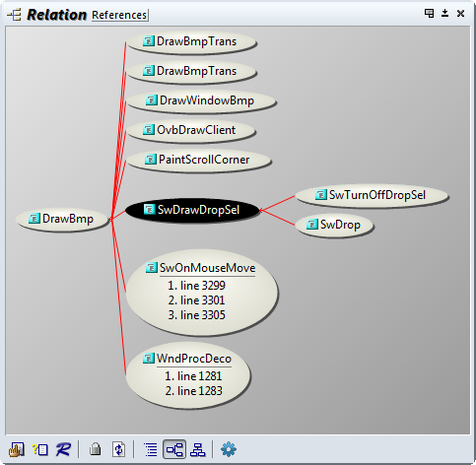Open the References dropdown in the header

[120, 15]
